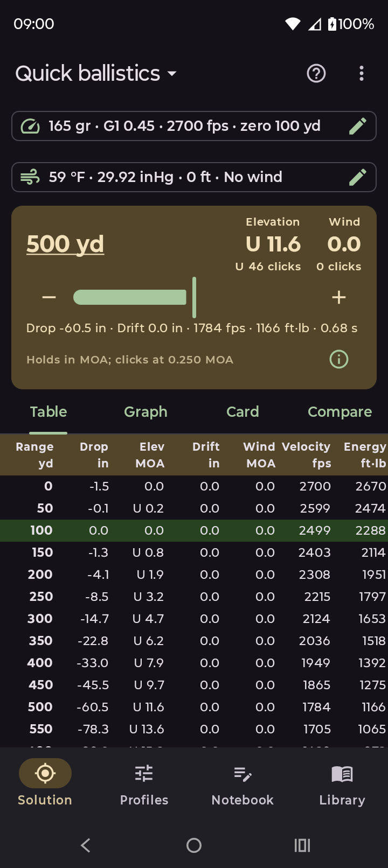
Task: Select the 550 yard table row
Action: [194, 729]
